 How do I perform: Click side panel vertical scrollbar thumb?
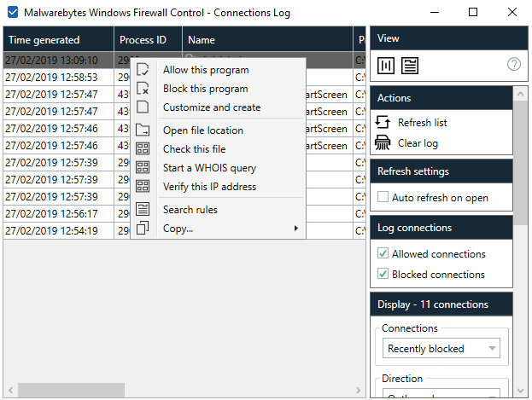point(520,163)
